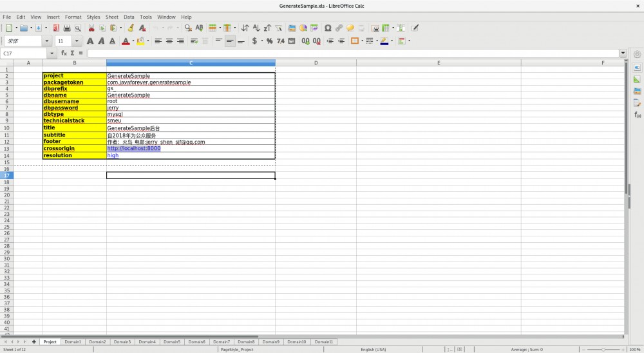Open sidebar Functions fx icon
The image size is (644, 353).
pos(637,115)
